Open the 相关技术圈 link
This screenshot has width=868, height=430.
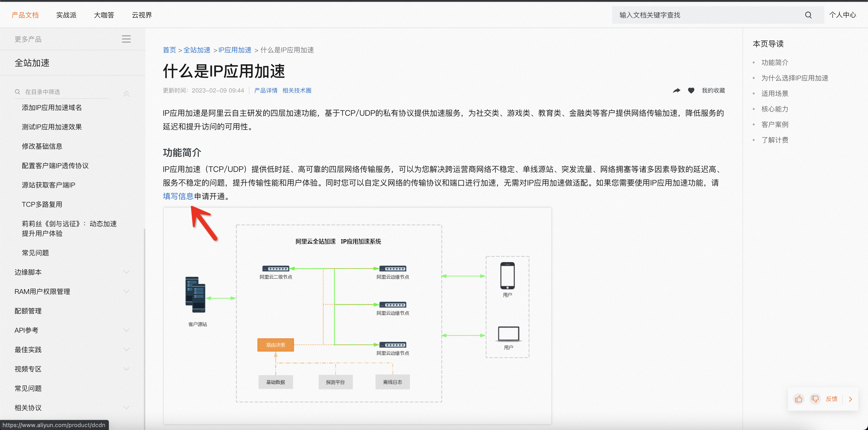tap(297, 91)
